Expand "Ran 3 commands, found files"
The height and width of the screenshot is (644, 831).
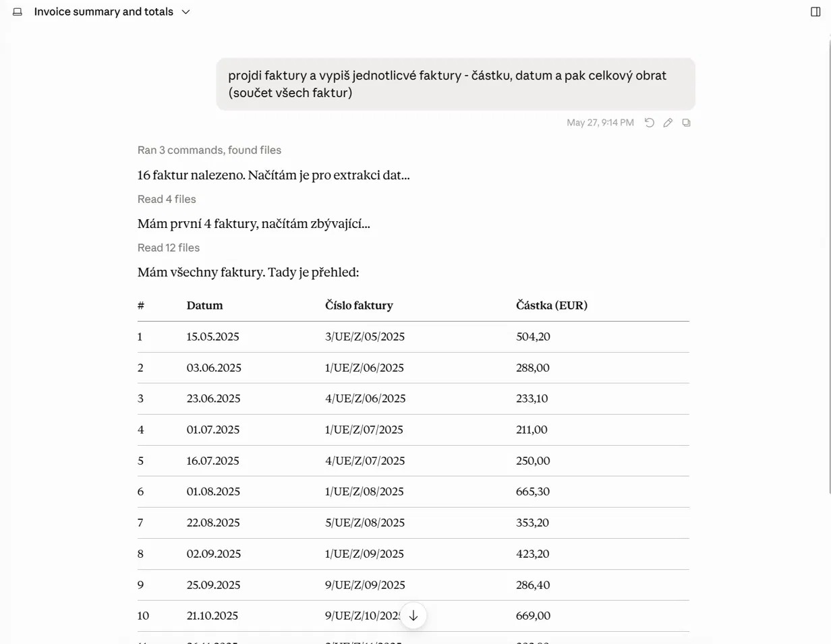pyautogui.click(x=209, y=150)
